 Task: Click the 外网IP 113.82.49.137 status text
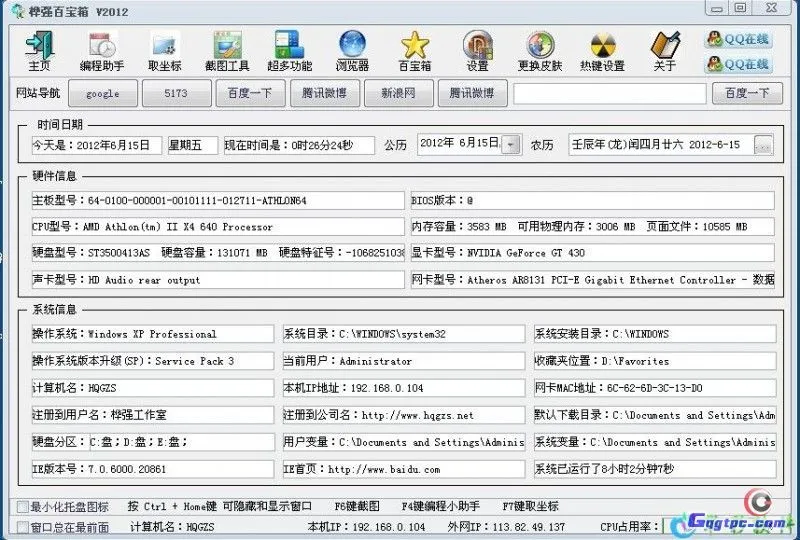click(506, 527)
